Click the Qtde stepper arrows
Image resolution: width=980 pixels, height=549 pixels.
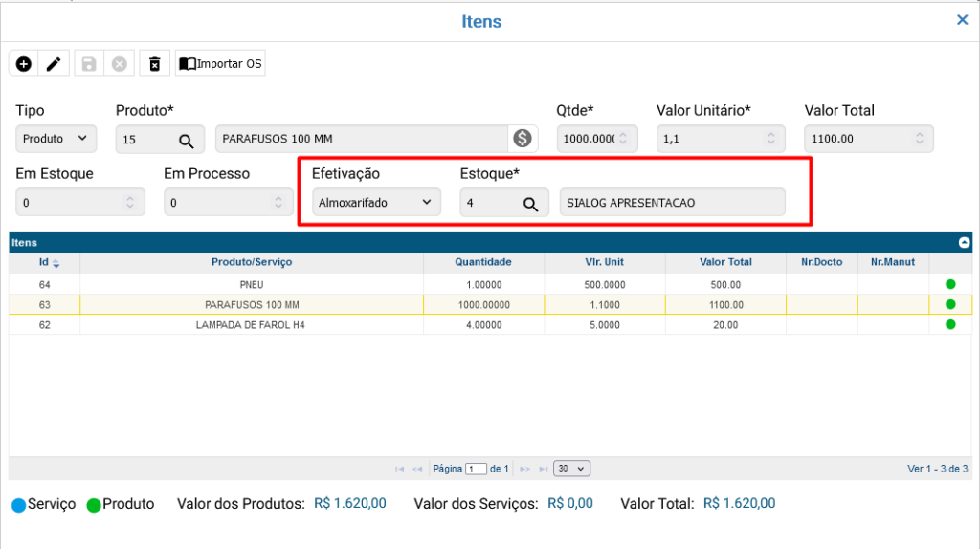tap(623, 139)
